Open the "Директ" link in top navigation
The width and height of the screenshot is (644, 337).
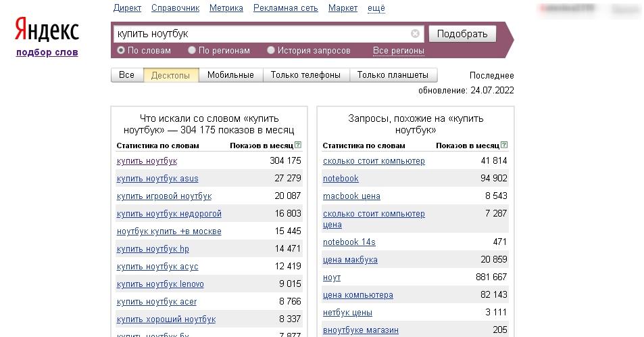[x=127, y=8]
